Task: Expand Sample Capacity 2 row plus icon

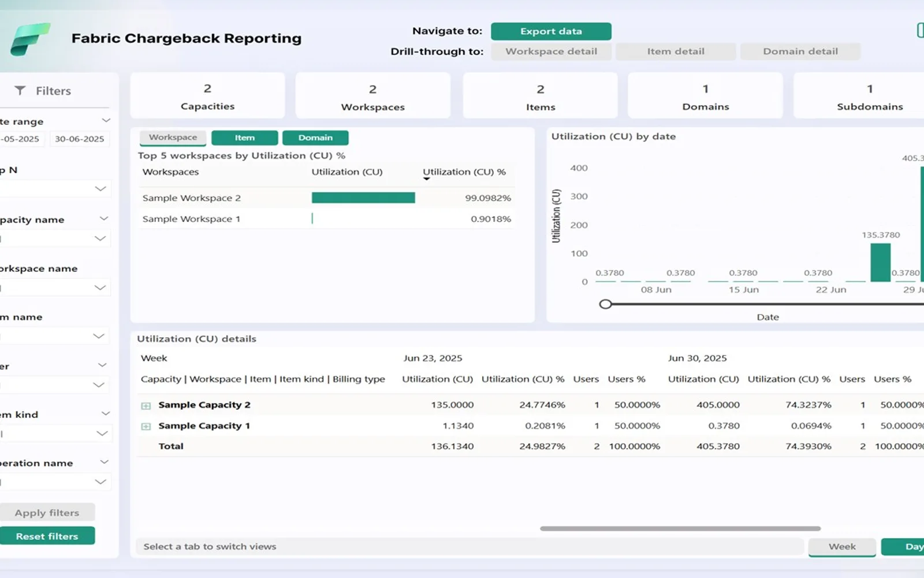Action: [x=146, y=406]
